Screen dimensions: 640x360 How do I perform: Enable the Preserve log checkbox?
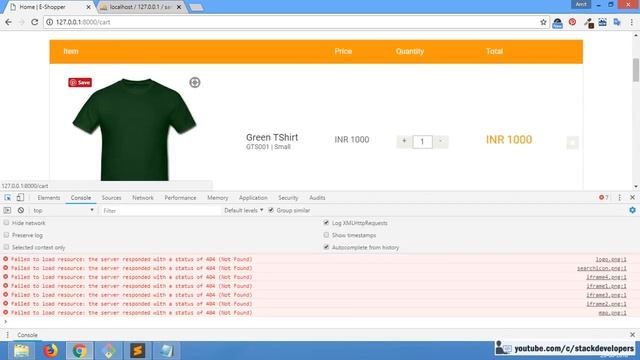[x=6, y=235]
